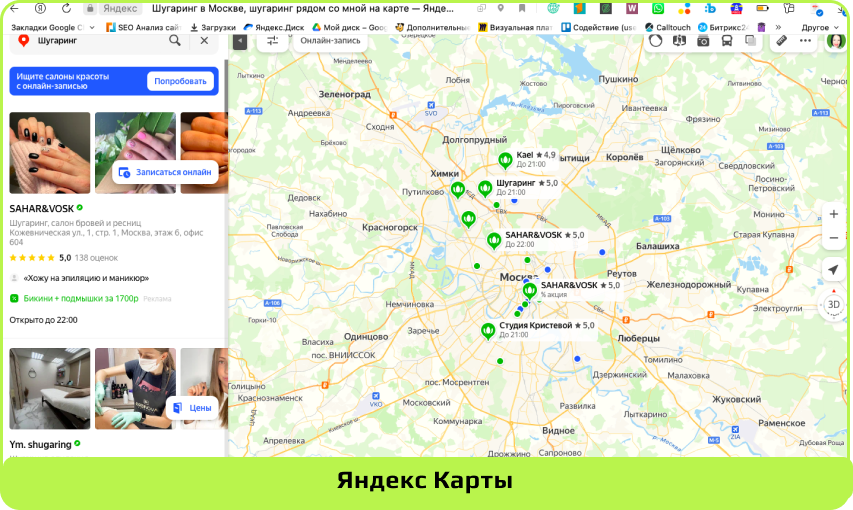Zoom in the map with plus
This screenshot has height=510, width=853.
pyautogui.click(x=833, y=214)
